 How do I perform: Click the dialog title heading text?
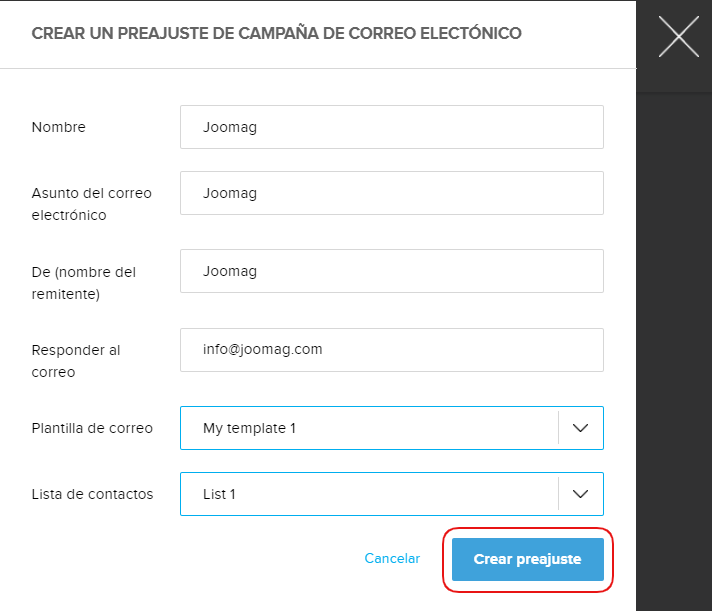coord(276,34)
